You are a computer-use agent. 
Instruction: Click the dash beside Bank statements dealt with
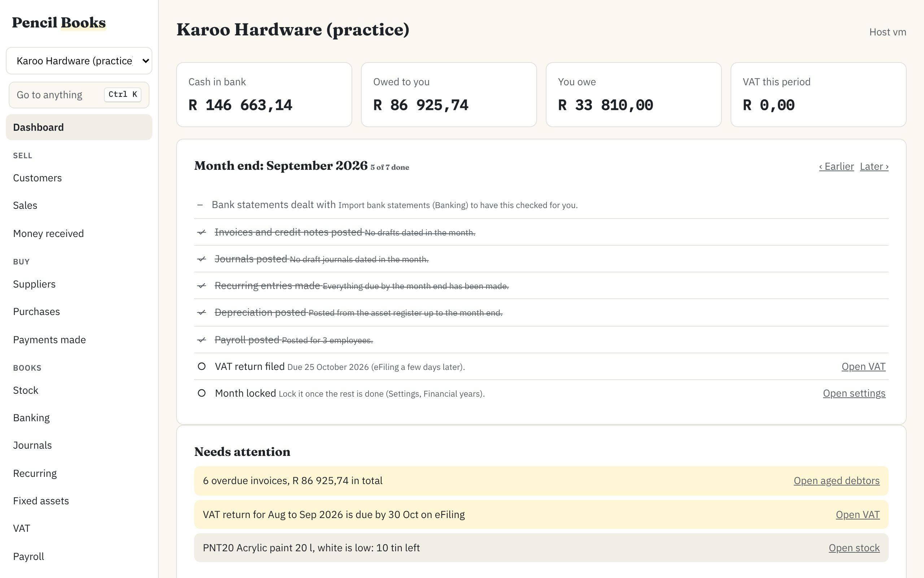coord(200,205)
